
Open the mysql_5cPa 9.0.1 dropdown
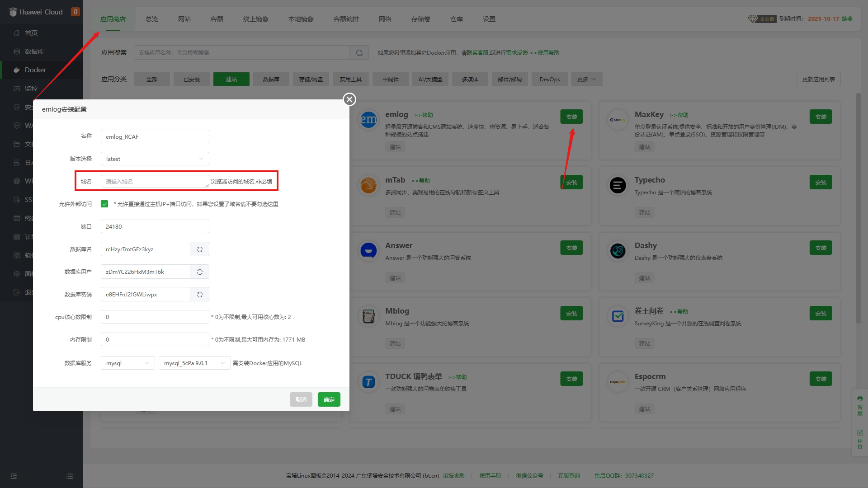click(x=195, y=363)
